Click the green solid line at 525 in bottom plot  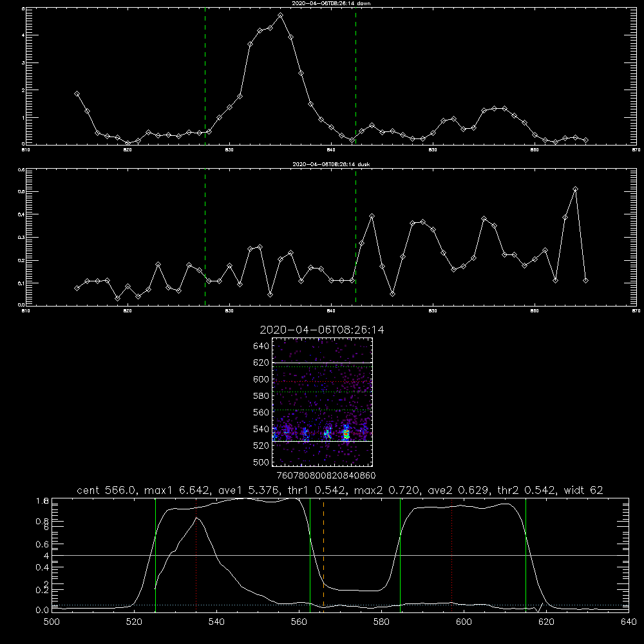pyautogui.click(x=156, y=554)
